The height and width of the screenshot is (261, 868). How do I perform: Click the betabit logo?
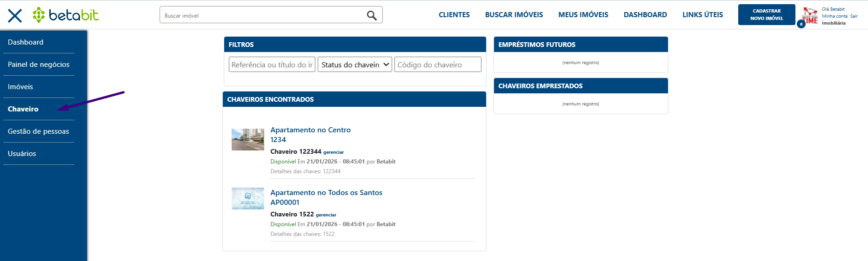[66, 15]
